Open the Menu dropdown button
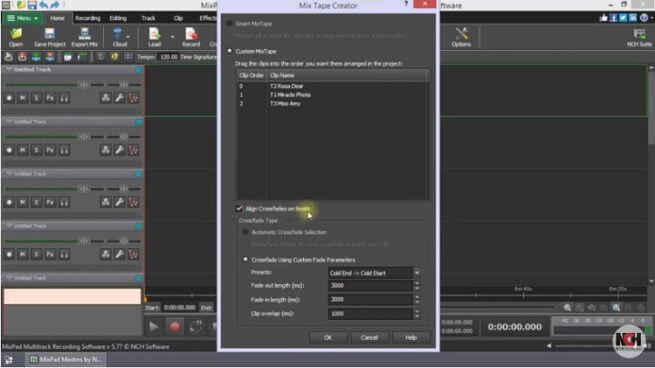The width and height of the screenshot is (655, 368). pyautogui.click(x=22, y=18)
